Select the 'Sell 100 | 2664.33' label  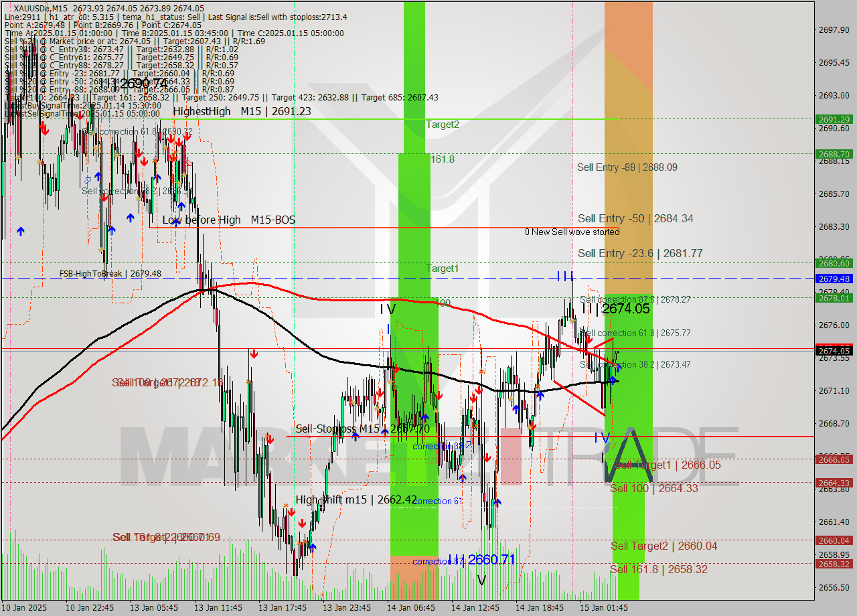pos(654,488)
